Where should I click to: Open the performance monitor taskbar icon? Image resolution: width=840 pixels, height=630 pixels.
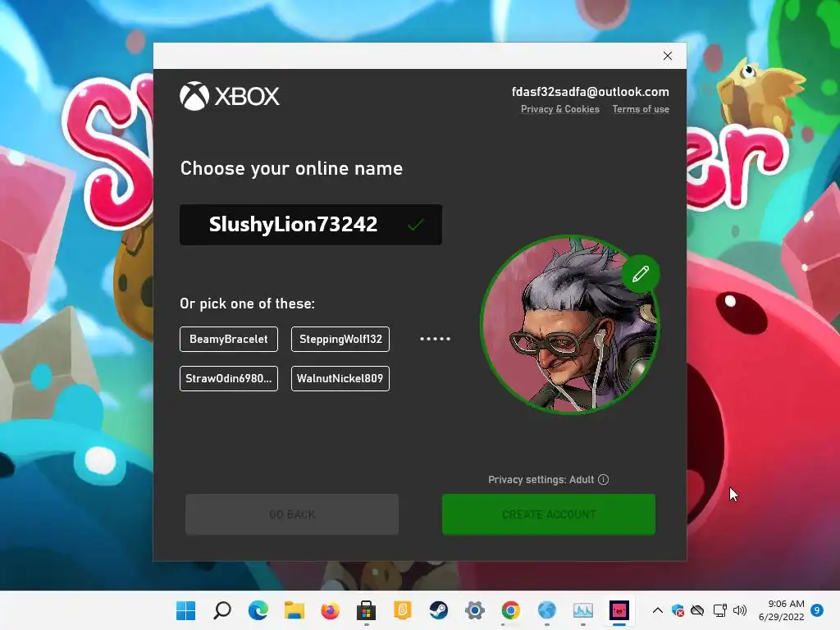[x=583, y=610]
